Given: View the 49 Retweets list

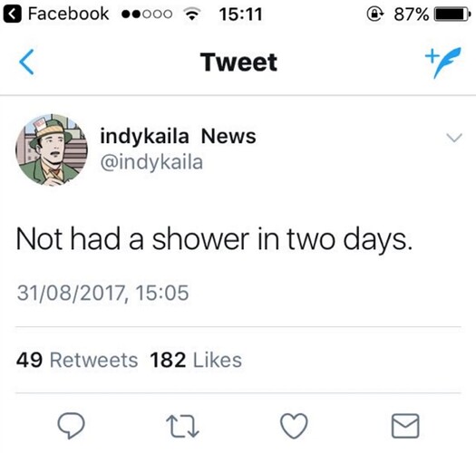Looking at the screenshot, I should (x=77, y=361).
